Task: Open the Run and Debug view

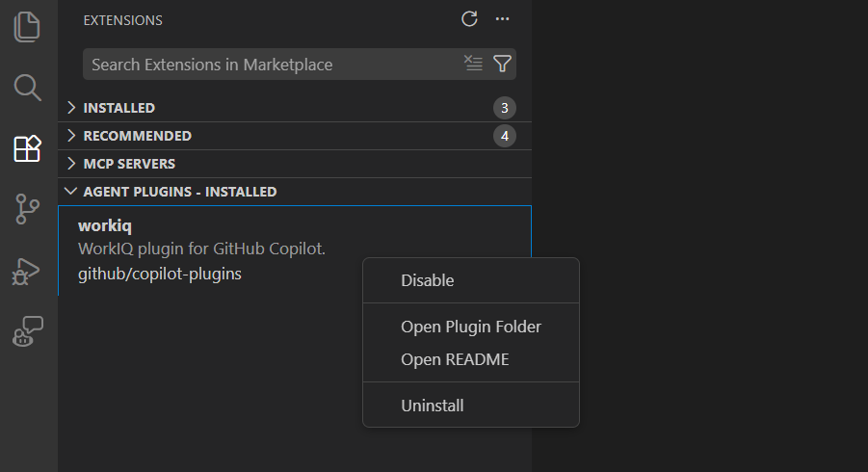Action: click(26, 271)
